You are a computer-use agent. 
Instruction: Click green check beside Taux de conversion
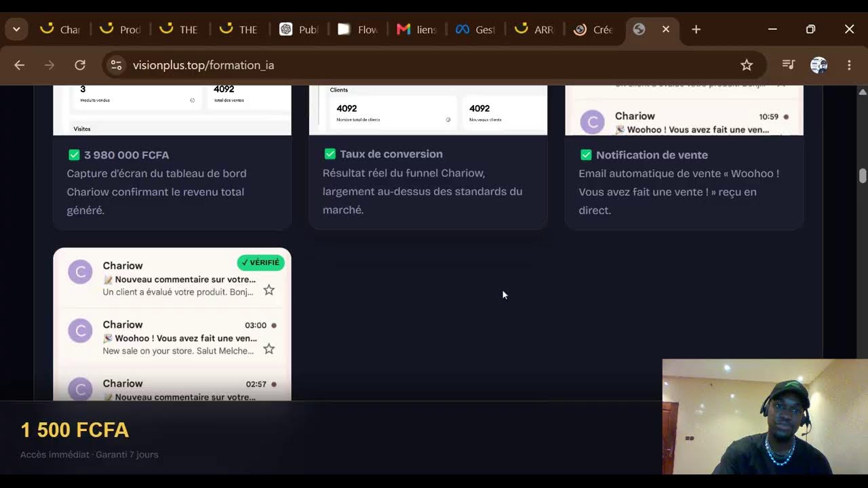(330, 154)
